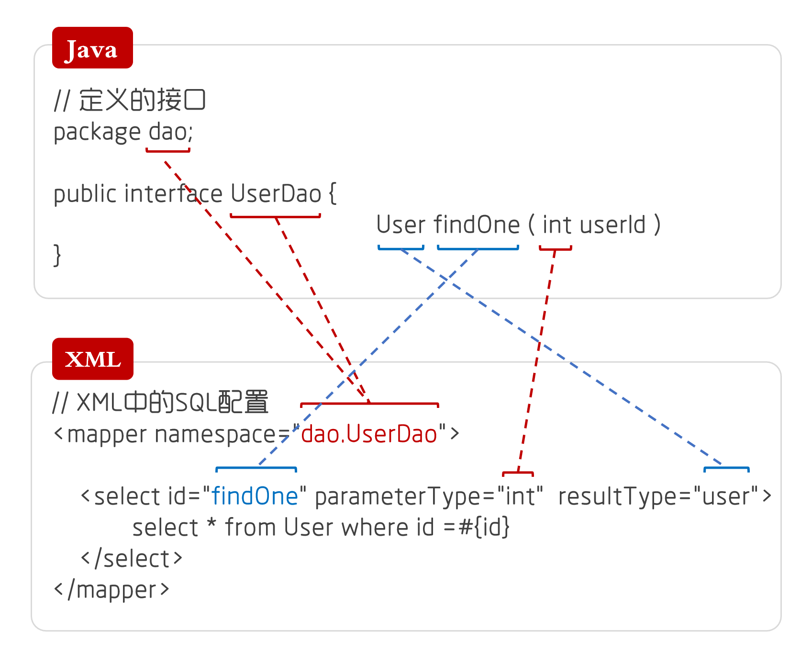Click the User return type text
Image resolution: width=812 pixels, height=665 pixels.
400,225
